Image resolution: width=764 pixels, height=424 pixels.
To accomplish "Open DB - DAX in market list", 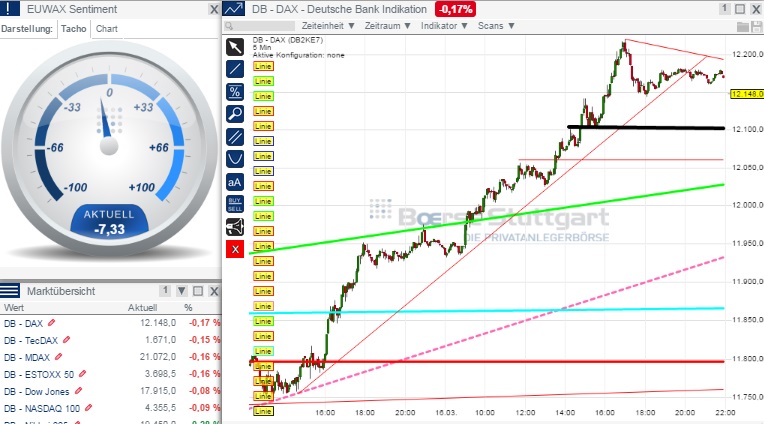I will click(x=23, y=323).
